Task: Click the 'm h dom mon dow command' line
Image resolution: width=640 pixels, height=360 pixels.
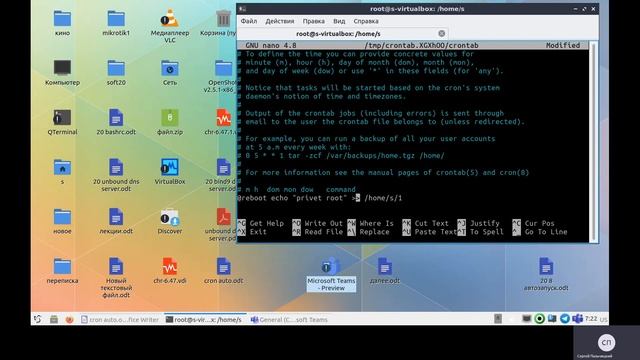Action: [297, 189]
